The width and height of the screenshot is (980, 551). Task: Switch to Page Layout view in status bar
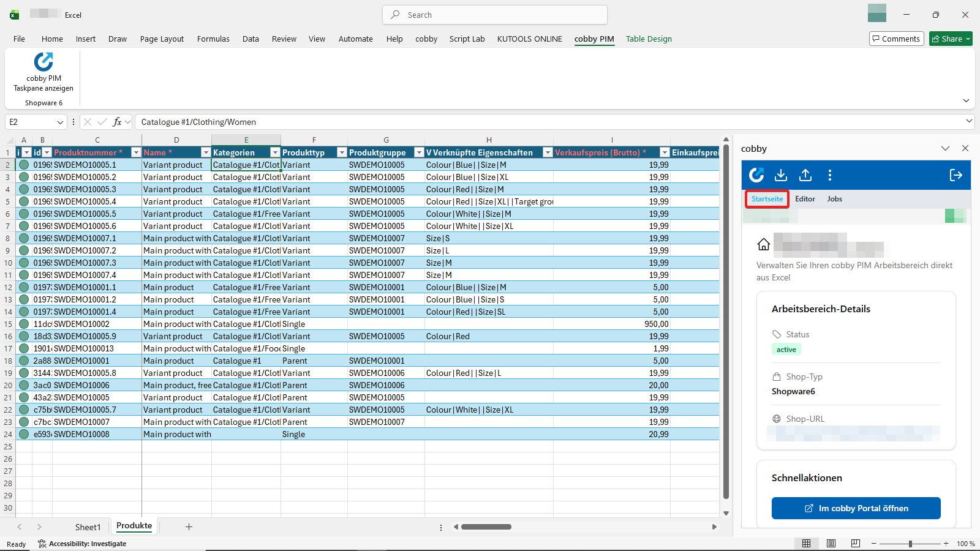831,543
